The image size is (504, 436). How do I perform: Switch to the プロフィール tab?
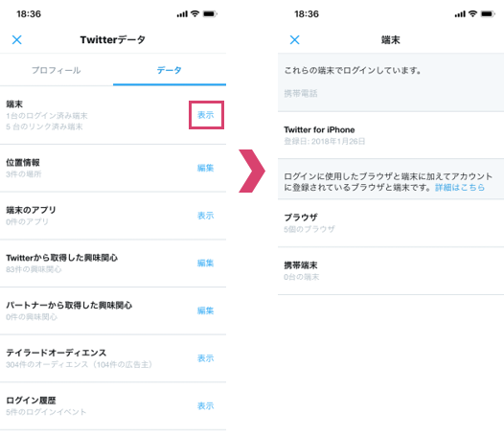pyautogui.click(x=57, y=70)
